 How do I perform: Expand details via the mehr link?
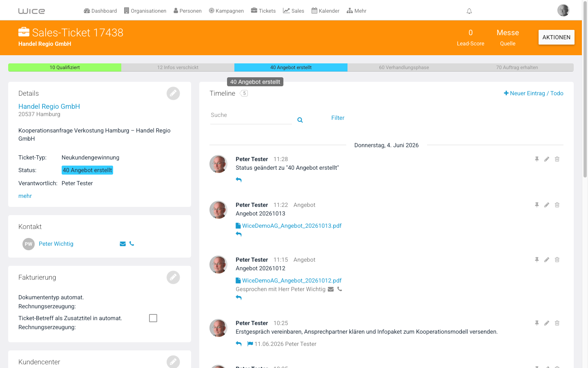(x=25, y=196)
